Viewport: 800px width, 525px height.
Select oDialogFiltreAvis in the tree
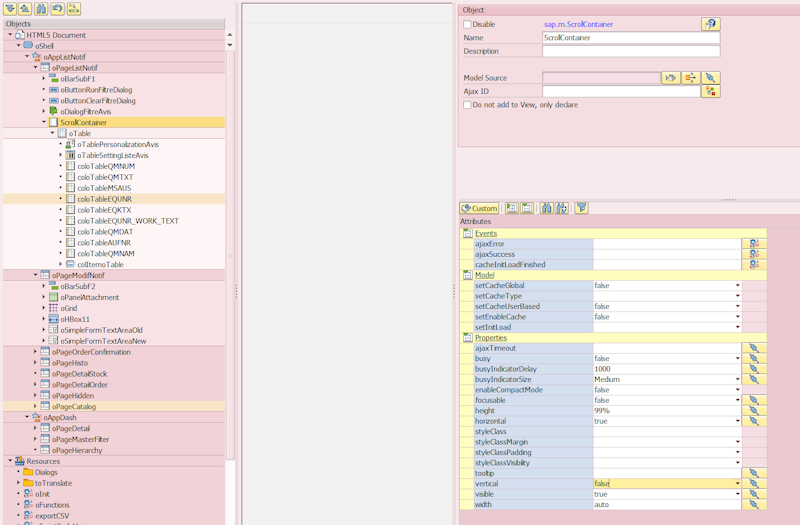point(86,111)
